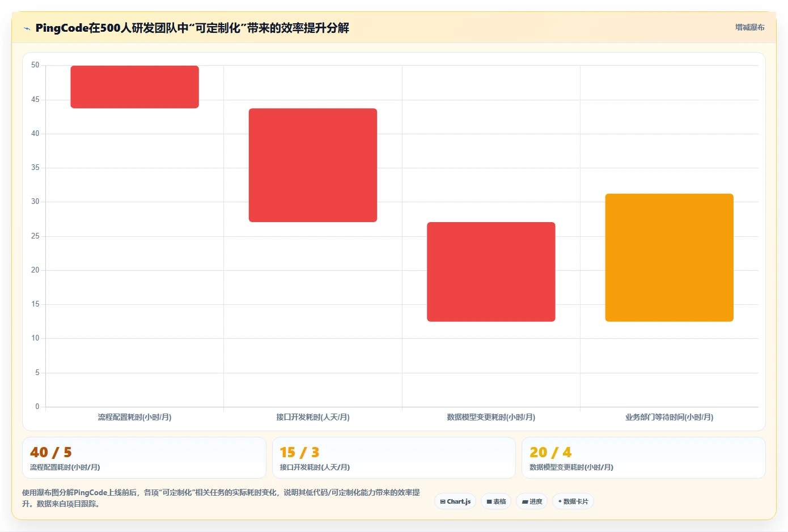Image resolution: width=788 pixels, height=532 pixels.
Task: Click the red bar for 接口开发耗时
Action: pos(313,165)
